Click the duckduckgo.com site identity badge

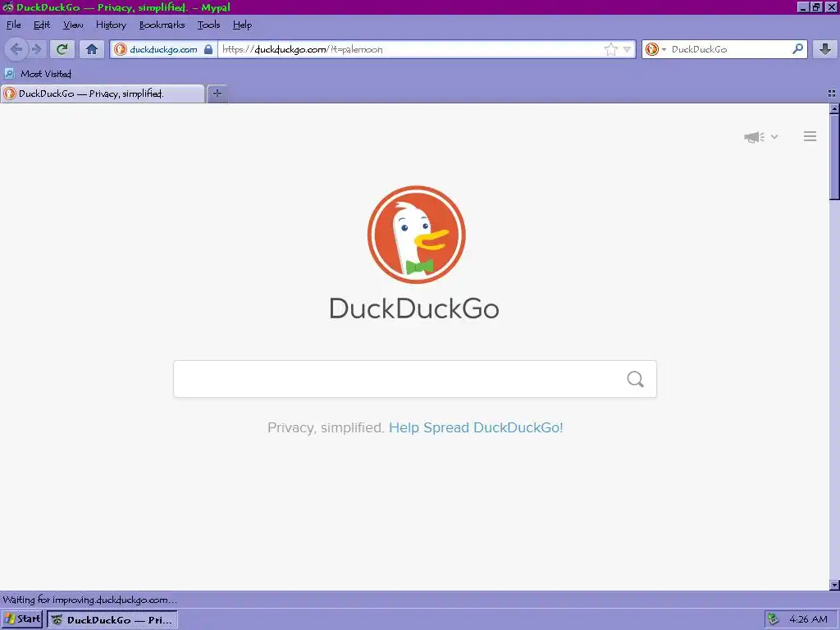click(x=163, y=49)
